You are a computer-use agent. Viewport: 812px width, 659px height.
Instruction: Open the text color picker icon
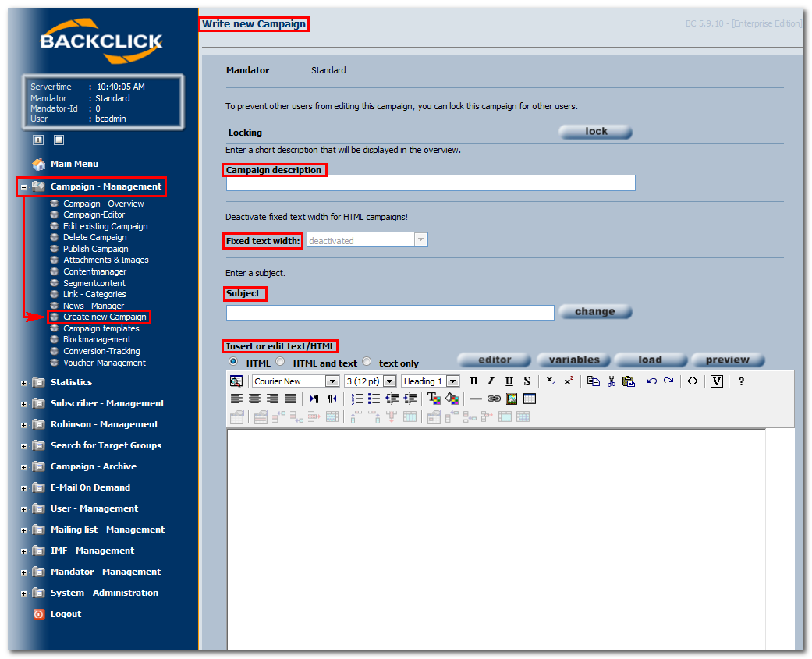pos(434,399)
